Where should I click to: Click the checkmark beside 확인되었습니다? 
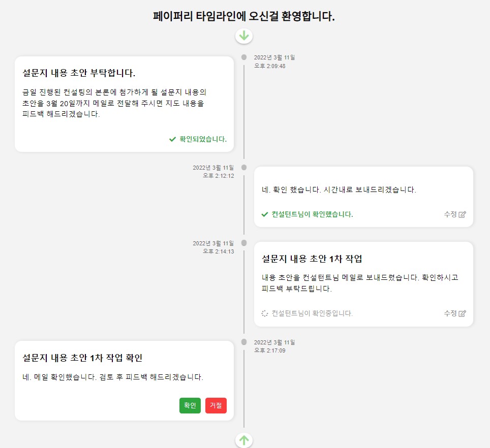(172, 139)
